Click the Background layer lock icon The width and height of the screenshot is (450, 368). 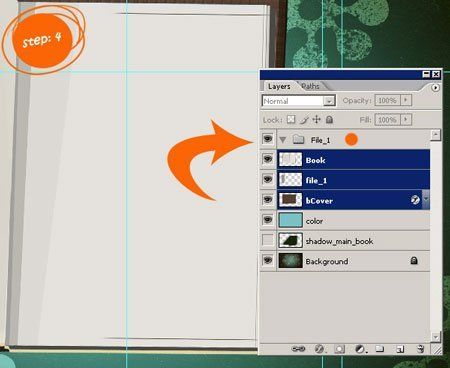pyautogui.click(x=414, y=260)
